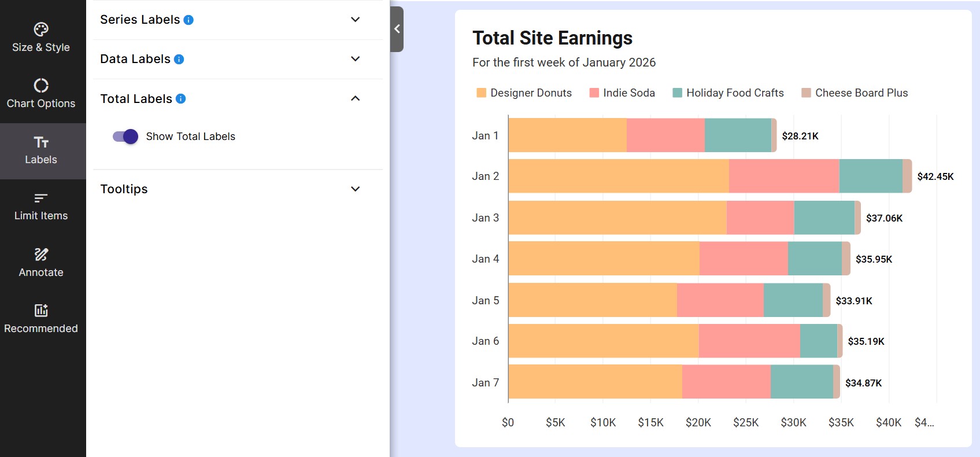Select the Labels text icon
Viewport: 980px width, 457px height.
click(41, 142)
